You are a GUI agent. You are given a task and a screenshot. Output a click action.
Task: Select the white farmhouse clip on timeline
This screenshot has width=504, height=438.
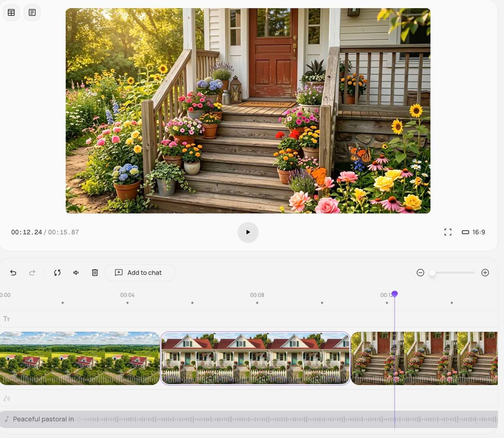(255, 358)
